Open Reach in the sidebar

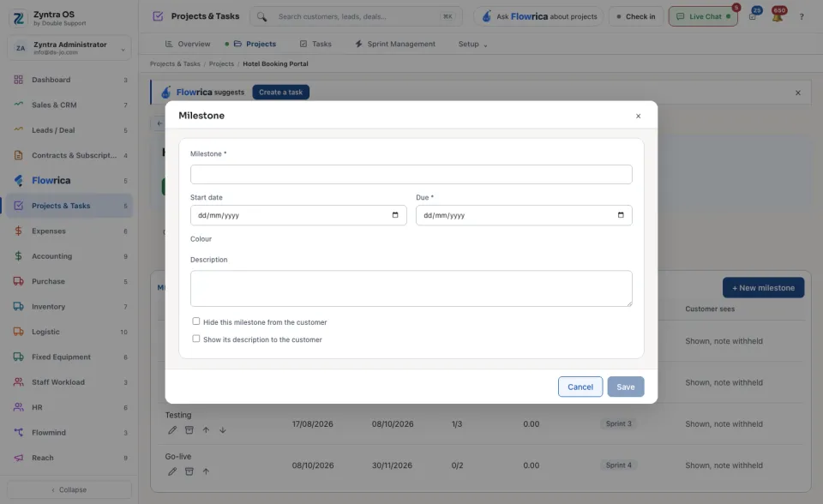pos(69,458)
